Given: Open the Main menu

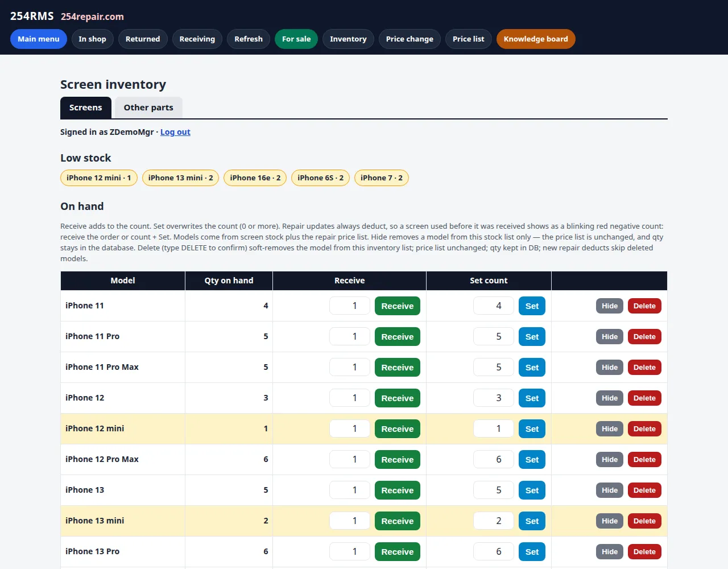Looking at the screenshot, I should coord(39,39).
